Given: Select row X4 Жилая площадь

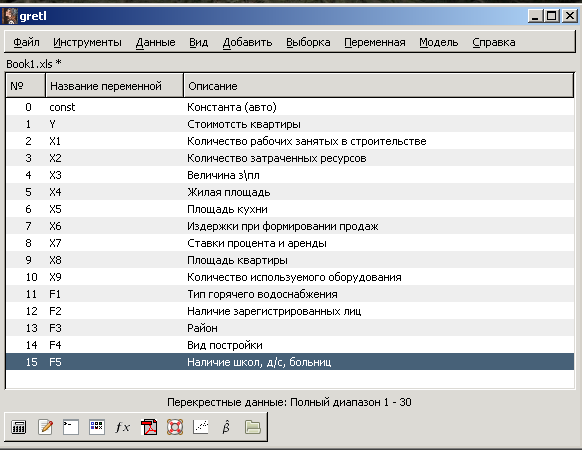Looking at the screenshot, I should 290,192.
